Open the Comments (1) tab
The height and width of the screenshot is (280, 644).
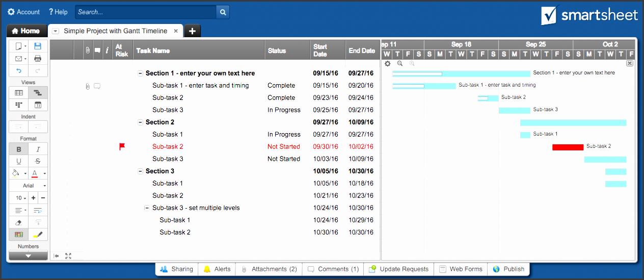point(333,269)
